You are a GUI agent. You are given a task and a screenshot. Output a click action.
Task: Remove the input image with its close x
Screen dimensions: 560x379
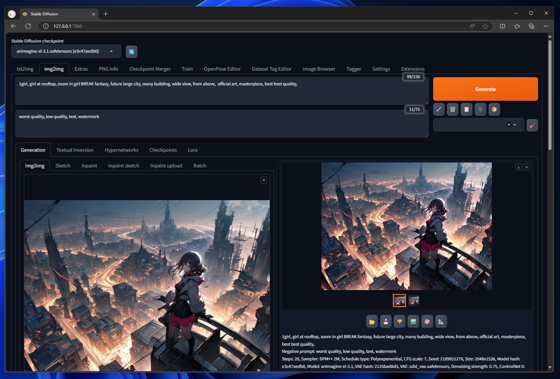[x=264, y=180]
